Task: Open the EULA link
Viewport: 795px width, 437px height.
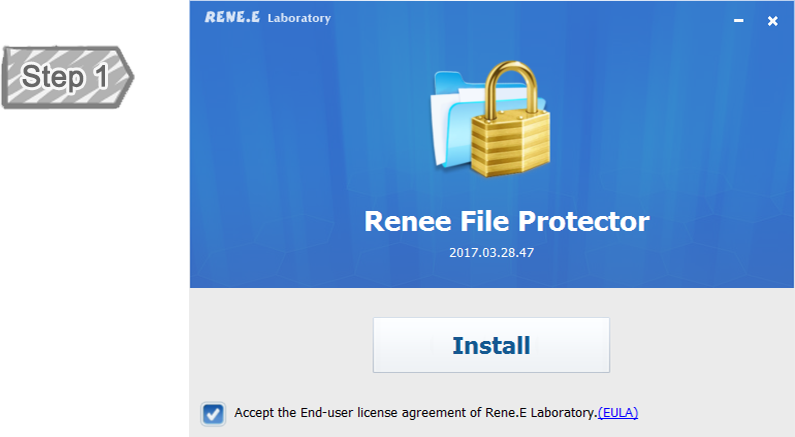Action: [x=617, y=412]
